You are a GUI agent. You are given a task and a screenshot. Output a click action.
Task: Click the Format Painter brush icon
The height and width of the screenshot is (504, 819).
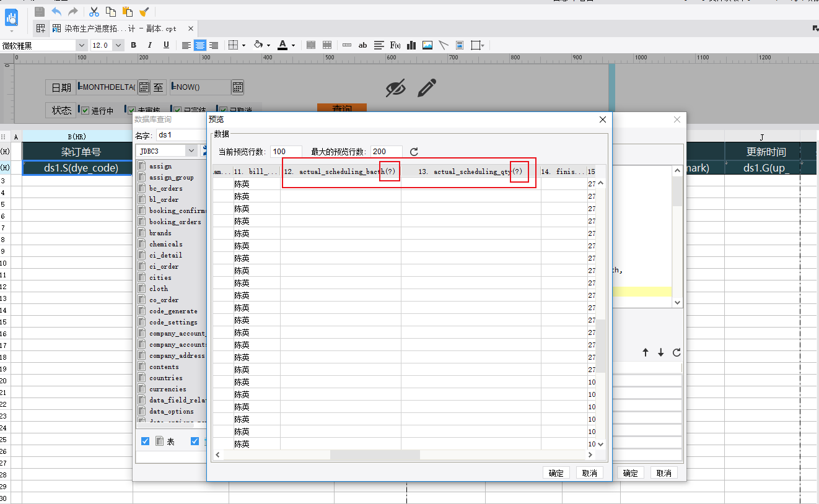click(144, 12)
